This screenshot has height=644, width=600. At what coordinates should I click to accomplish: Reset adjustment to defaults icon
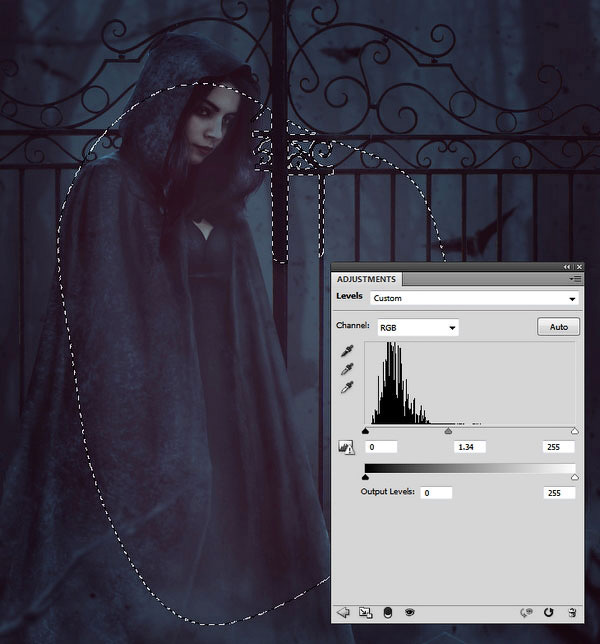tap(549, 613)
